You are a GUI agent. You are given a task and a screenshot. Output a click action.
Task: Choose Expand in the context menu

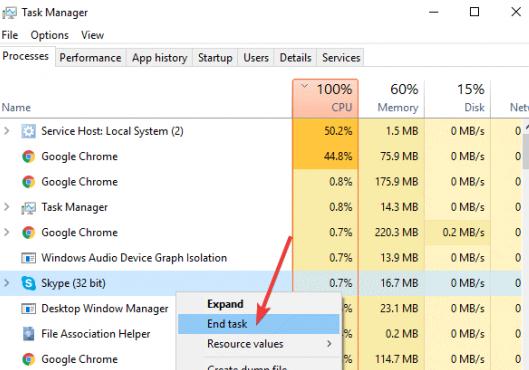coord(259,304)
